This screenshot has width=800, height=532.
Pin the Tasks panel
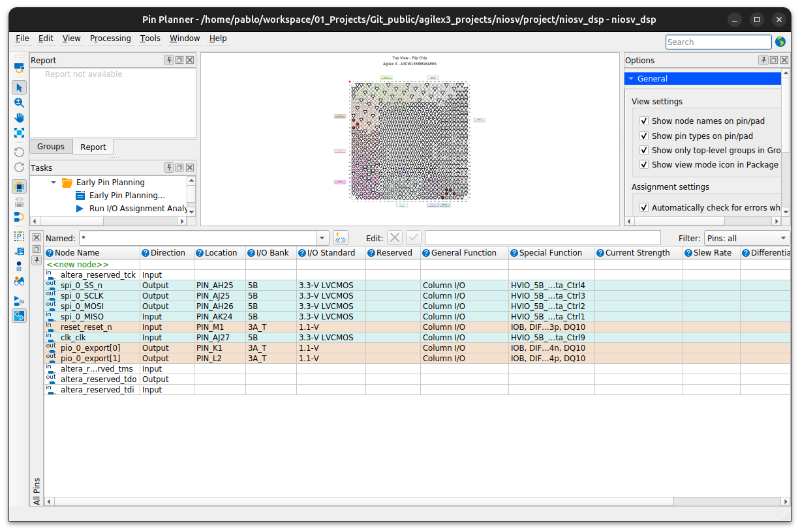169,168
